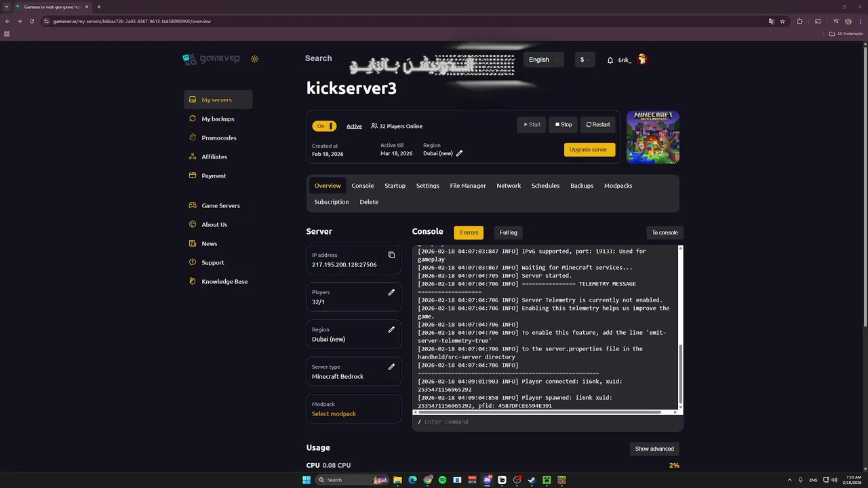Switch to the Schedules tab
868x488 pixels.
[x=546, y=186]
